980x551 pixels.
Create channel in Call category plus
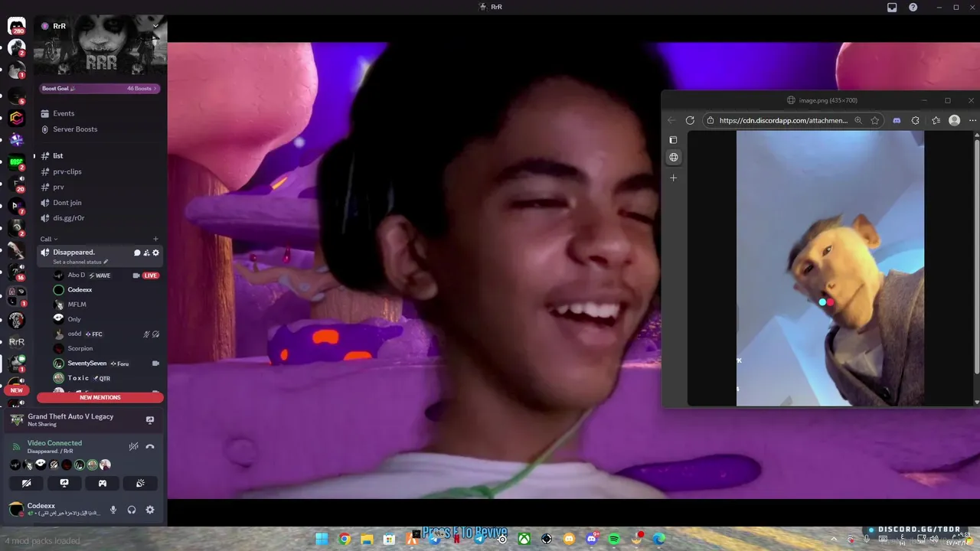155,239
